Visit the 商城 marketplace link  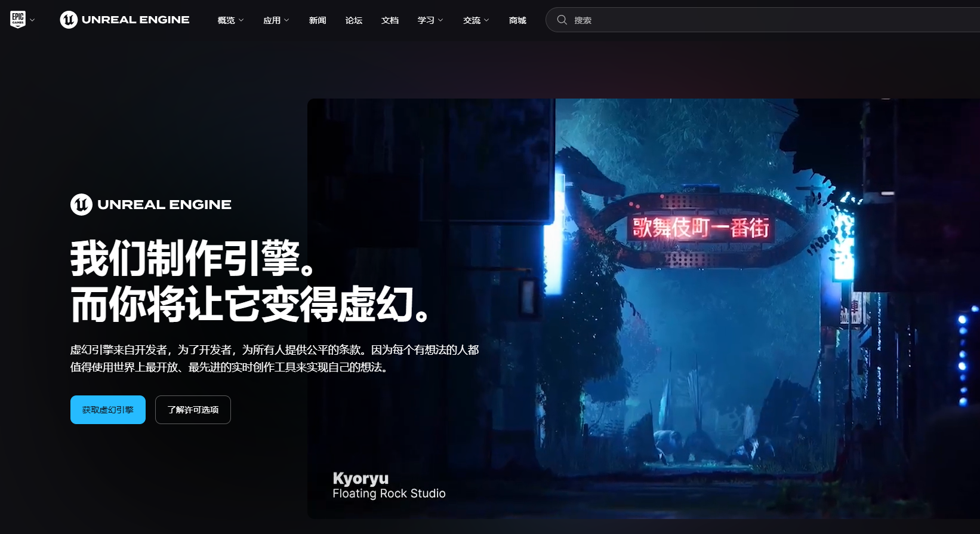pyautogui.click(x=517, y=20)
